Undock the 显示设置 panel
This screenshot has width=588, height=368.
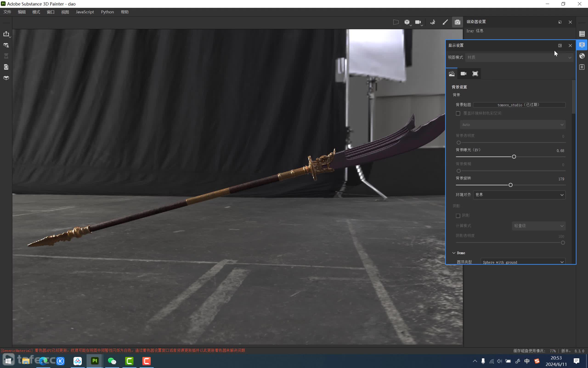click(x=560, y=46)
